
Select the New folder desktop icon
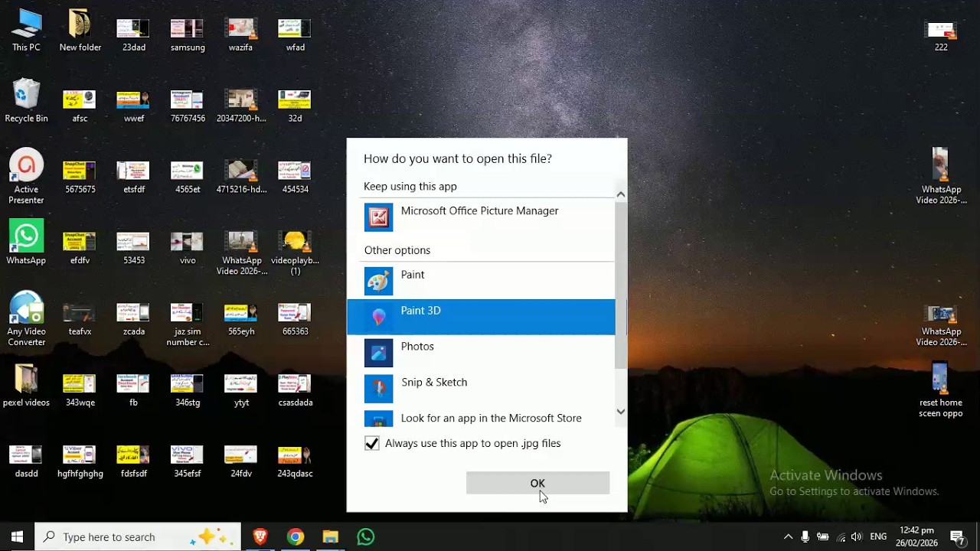pos(80,31)
